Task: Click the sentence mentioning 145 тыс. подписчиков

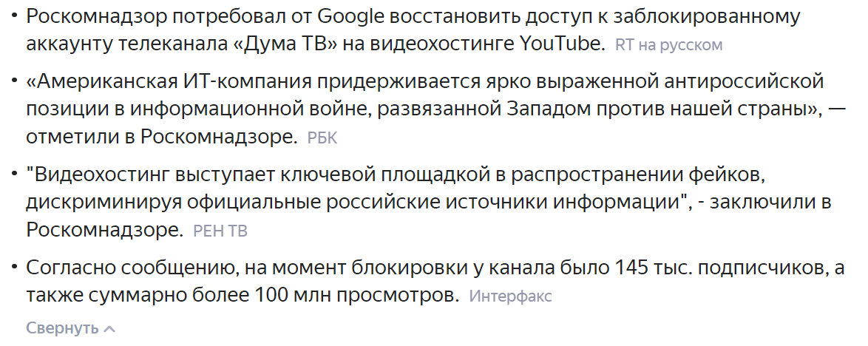Action: [x=435, y=281]
